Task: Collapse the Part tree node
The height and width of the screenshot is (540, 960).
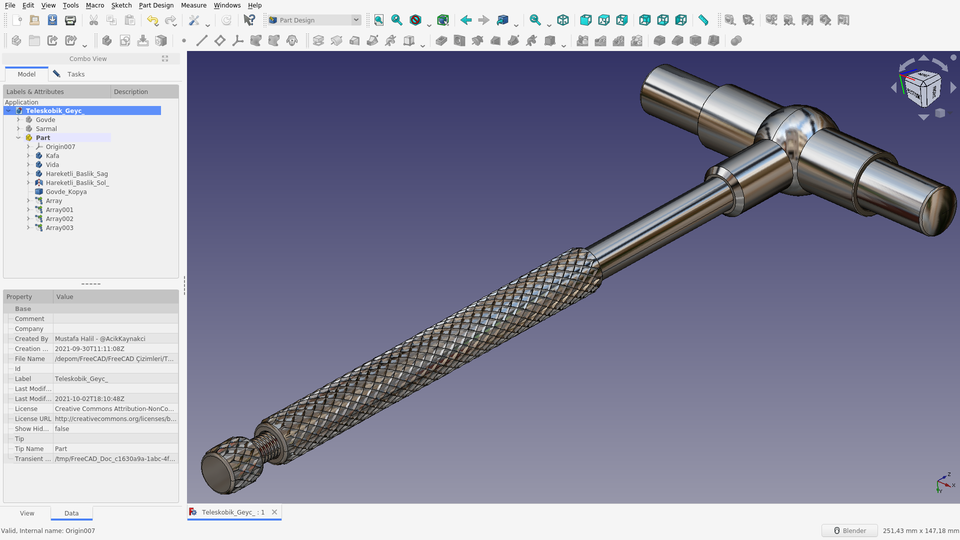Action: pyautogui.click(x=18, y=138)
